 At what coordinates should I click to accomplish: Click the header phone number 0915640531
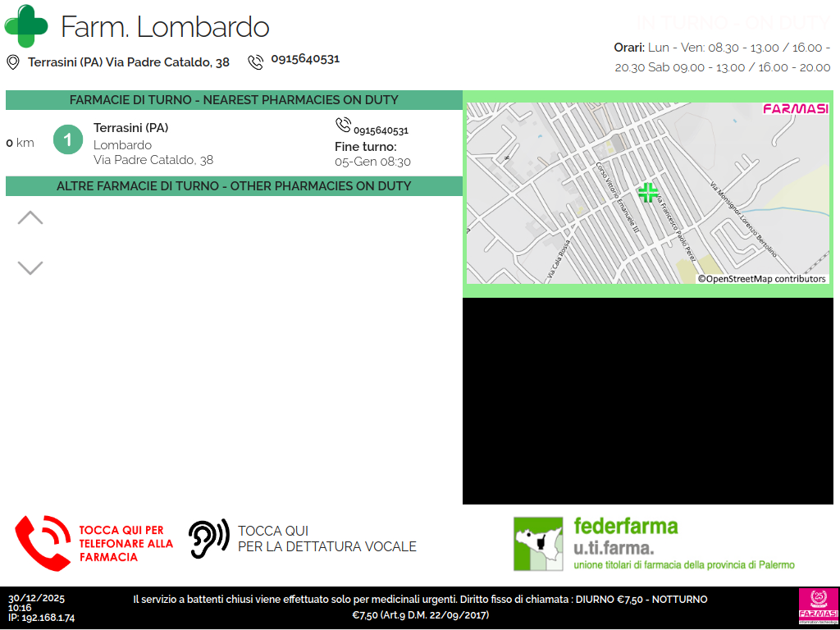[305, 59]
